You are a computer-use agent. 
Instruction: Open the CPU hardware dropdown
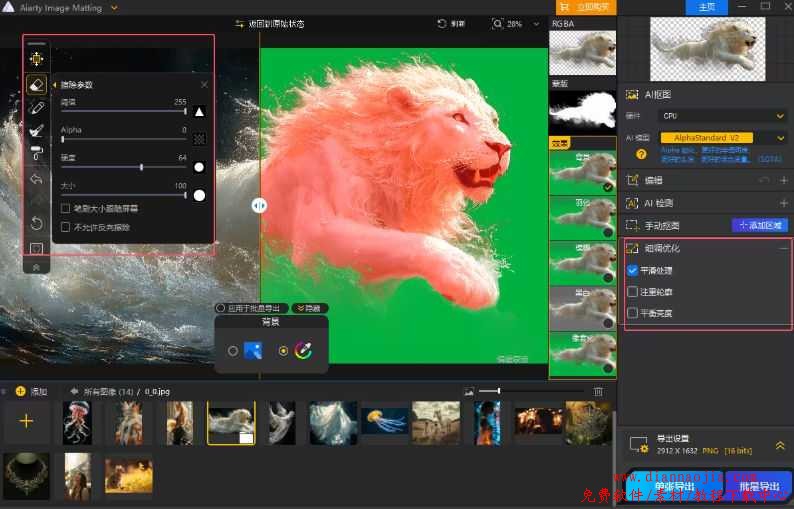click(x=724, y=116)
